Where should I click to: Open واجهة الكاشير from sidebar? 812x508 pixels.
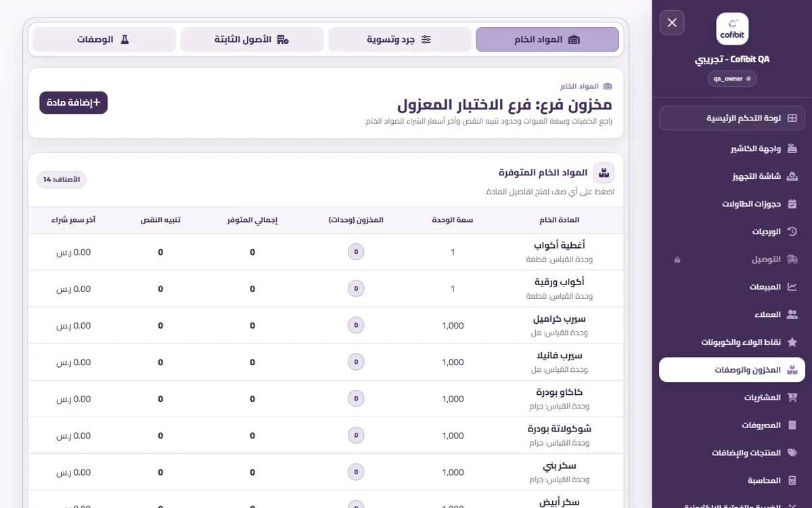732,148
